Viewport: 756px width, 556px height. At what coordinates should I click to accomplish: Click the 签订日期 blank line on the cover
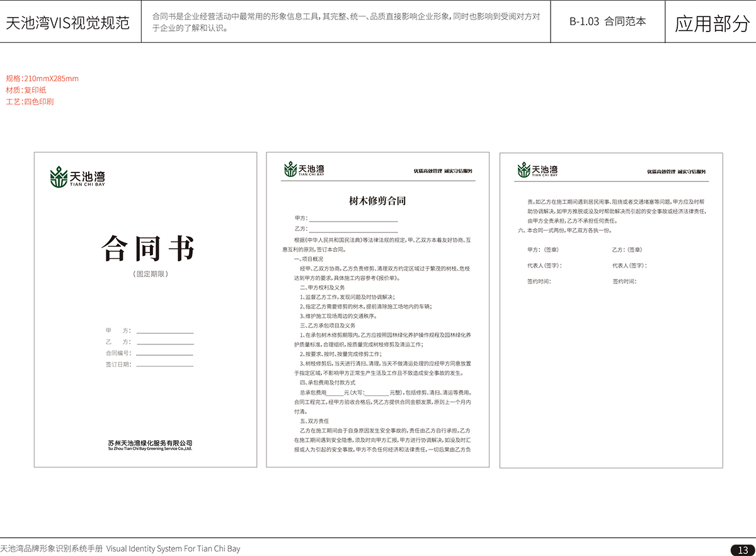tap(165, 365)
